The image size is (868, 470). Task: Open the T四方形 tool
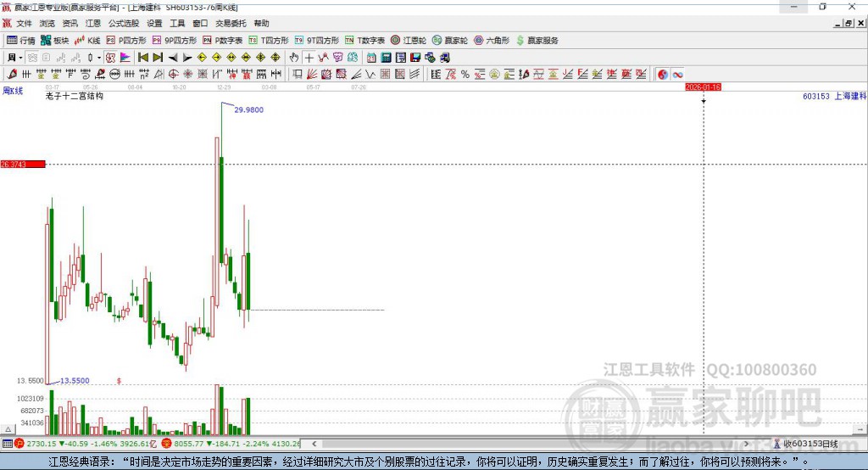[x=269, y=41]
